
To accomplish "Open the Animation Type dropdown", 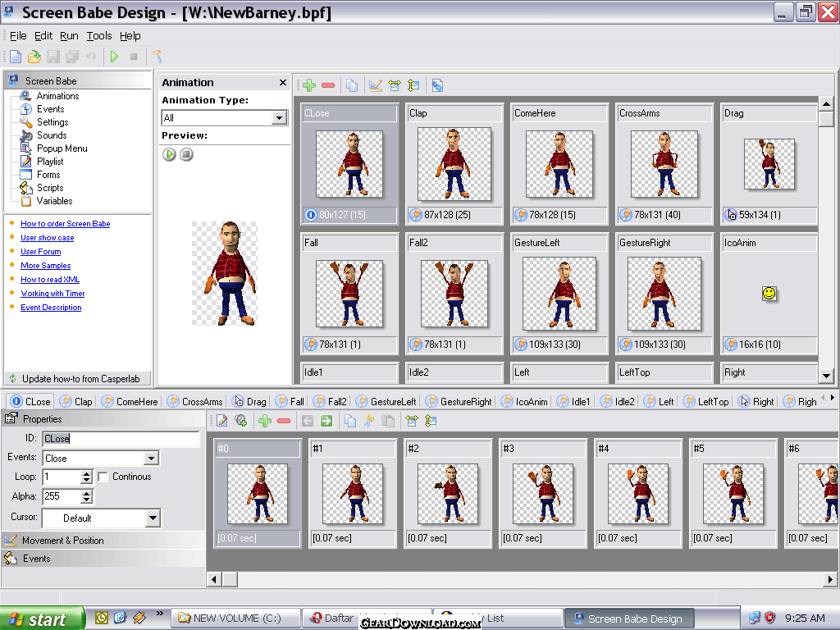I will coord(279,118).
